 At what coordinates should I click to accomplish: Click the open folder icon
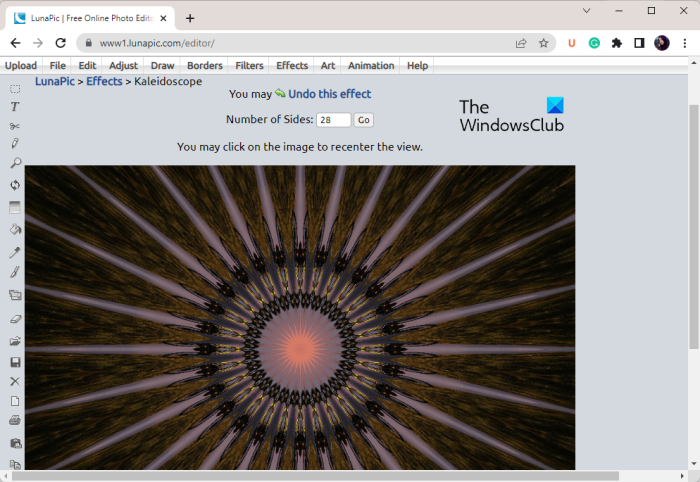[15, 341]
